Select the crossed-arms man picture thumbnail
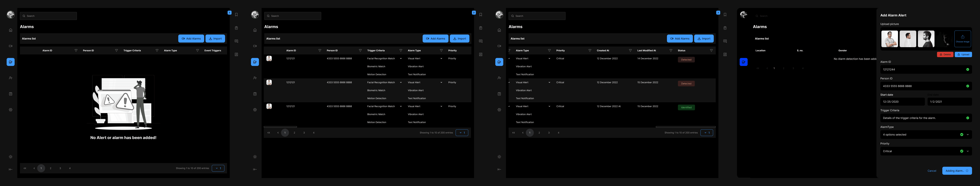Image resolution: width=980 pixels, height=186 pixels. [890, 39]
